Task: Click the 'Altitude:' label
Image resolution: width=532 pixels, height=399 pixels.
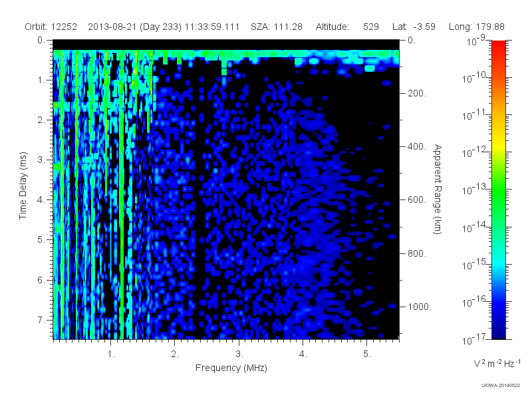Action: [x=332, y=27]
